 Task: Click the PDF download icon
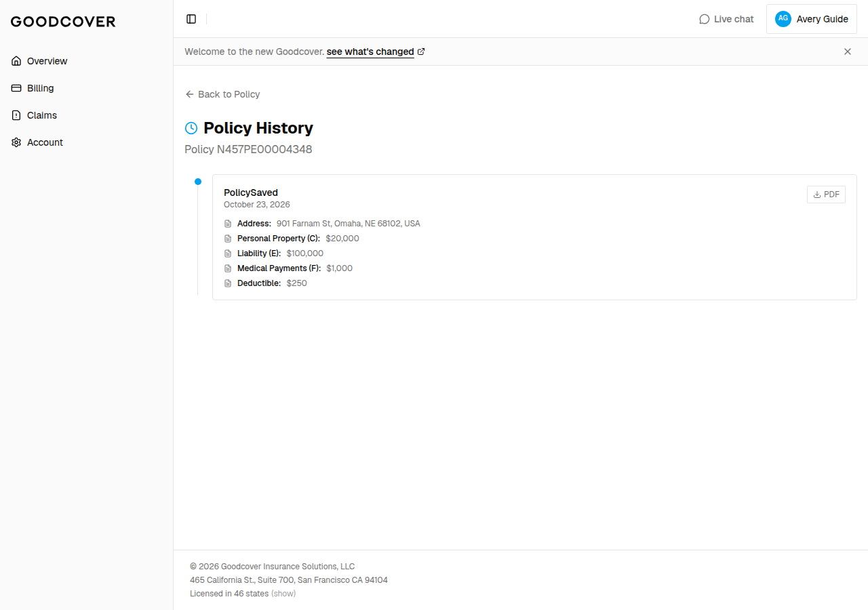[x=817, y=195]
